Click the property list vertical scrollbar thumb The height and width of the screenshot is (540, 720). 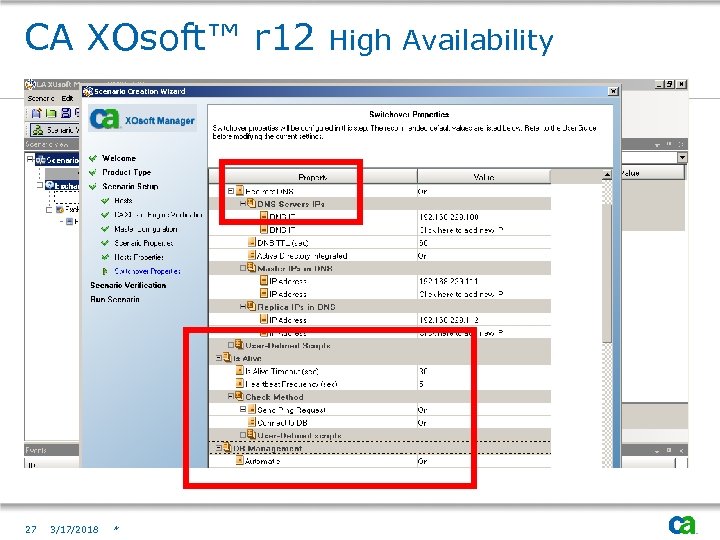607,273
